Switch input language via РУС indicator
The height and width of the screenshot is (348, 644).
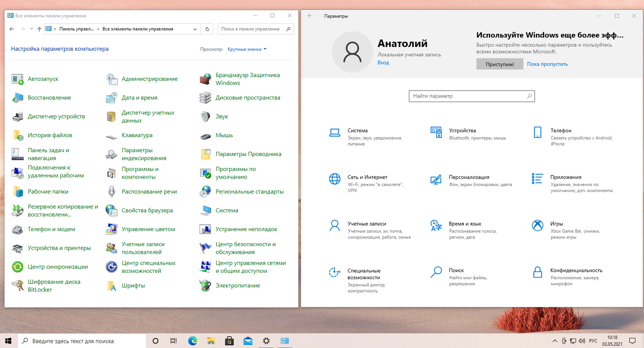pyautogui.click(x=593, y=341)
